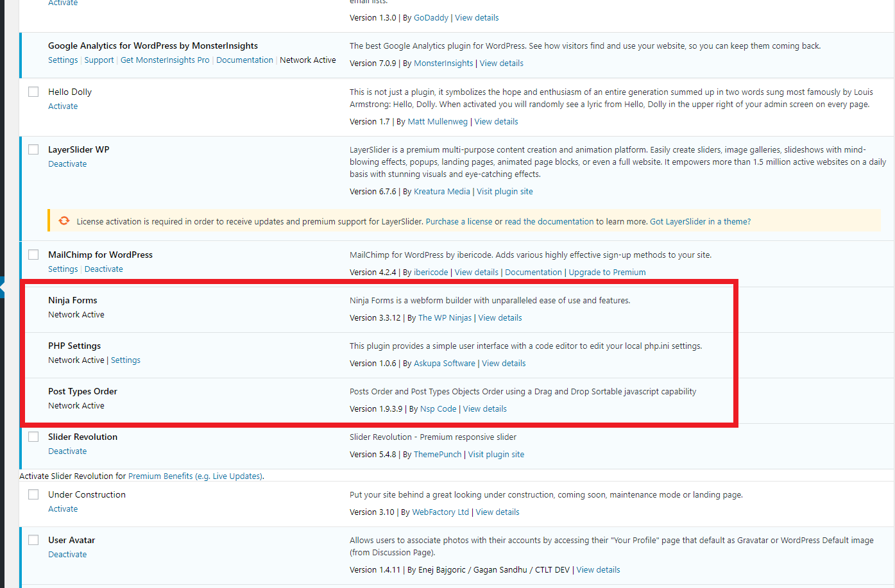This screenshot has height=588, width=895.
Task: Click the PHP Settings plugin title
Action: [x=74, y=346]
